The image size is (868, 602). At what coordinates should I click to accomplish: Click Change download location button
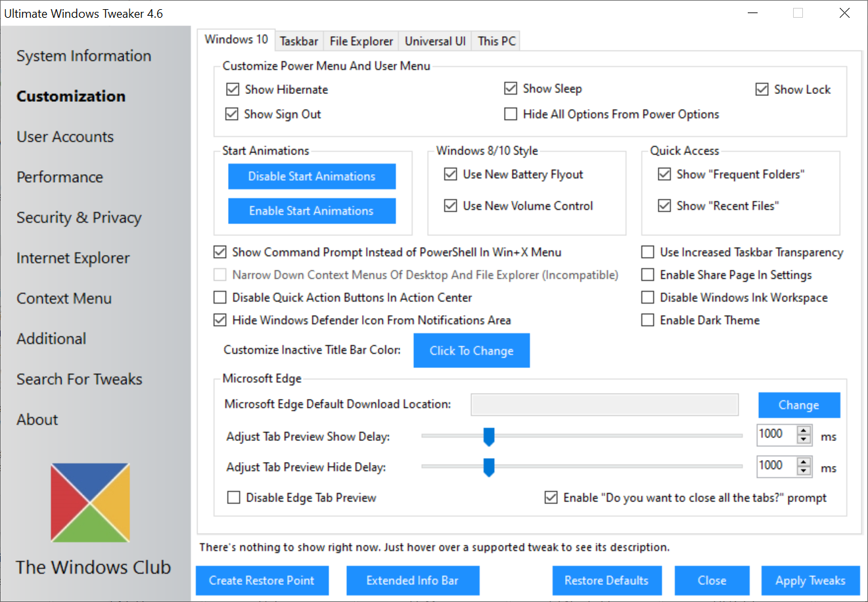coord(799,405)
